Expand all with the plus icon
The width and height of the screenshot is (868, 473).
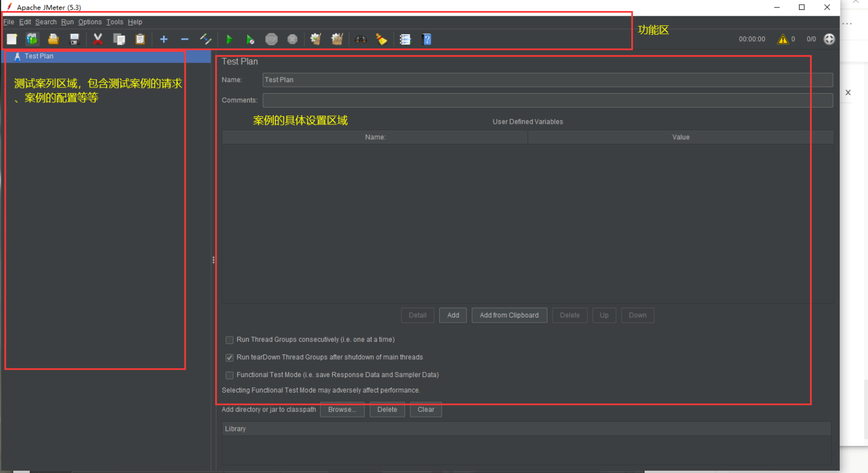[x=164, y=39]
